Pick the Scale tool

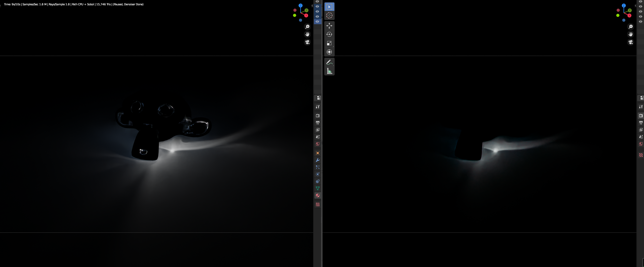329,43
